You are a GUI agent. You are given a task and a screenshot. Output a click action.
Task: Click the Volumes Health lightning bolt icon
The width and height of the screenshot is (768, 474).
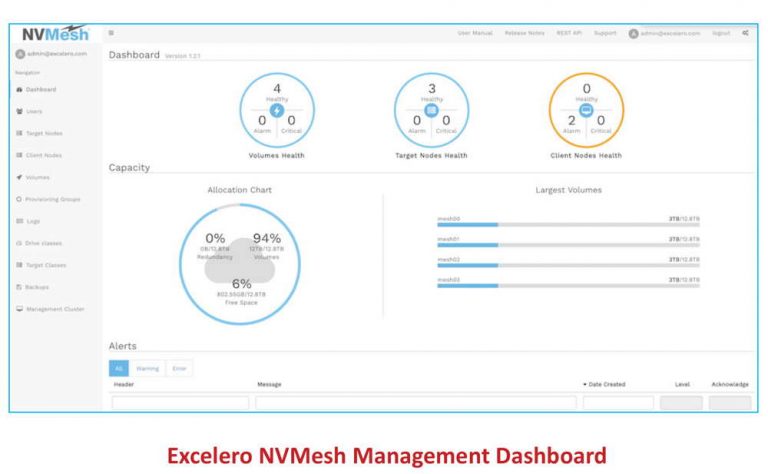pyautogui.click(x=277, y=110)
